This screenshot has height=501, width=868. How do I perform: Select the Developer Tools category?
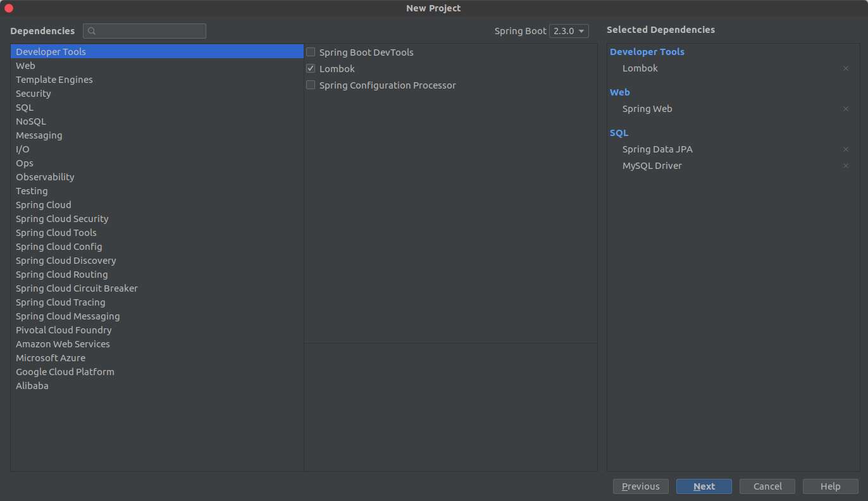coord(157,52)
